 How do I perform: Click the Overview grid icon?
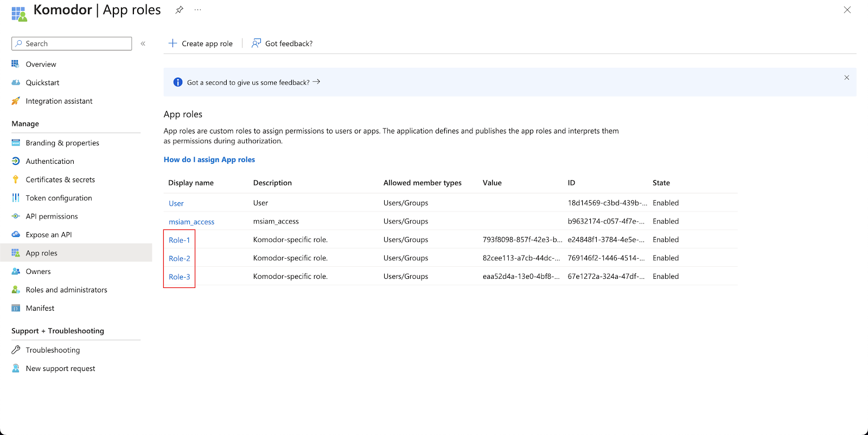(x=16, y=64)
